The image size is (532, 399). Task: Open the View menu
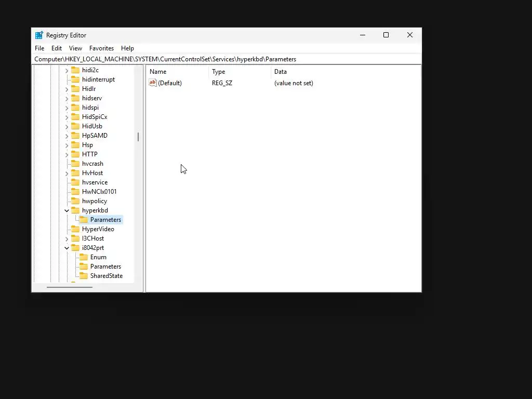pyautogui.click(x=75, y=48)
